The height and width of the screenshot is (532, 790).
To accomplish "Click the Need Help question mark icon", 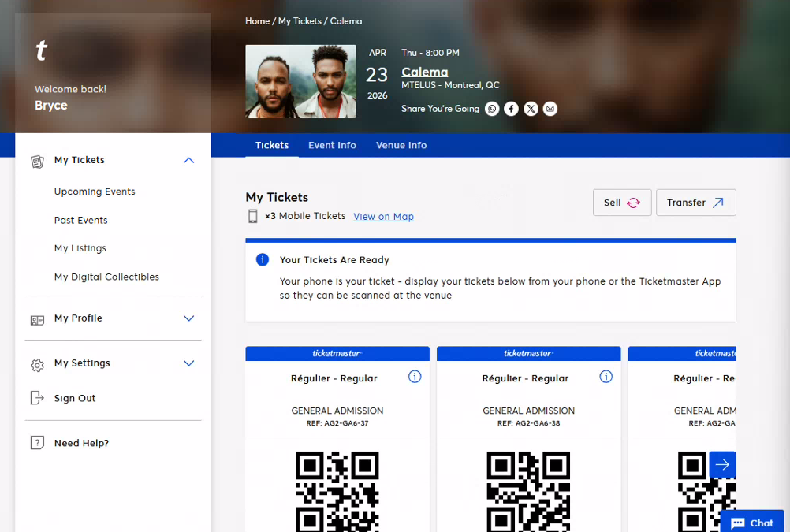I will 37,443.
